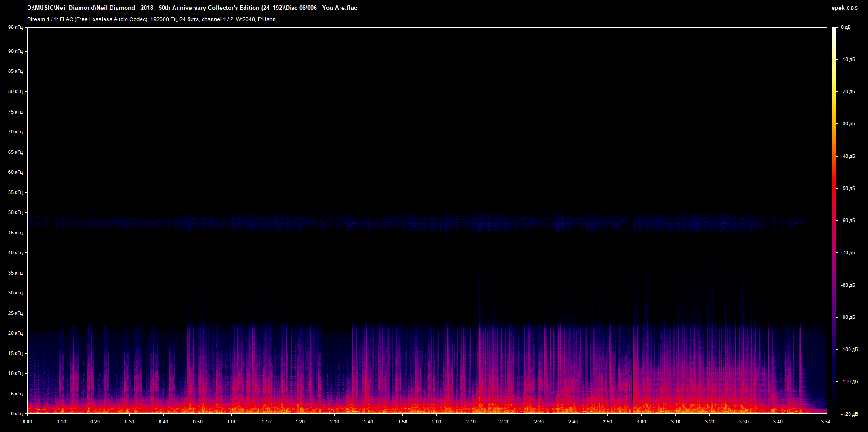Image resolution: width=868 pixels, height=432 pixels.
Task: Click the 0 дБ label on the legend
Action: 846,27
